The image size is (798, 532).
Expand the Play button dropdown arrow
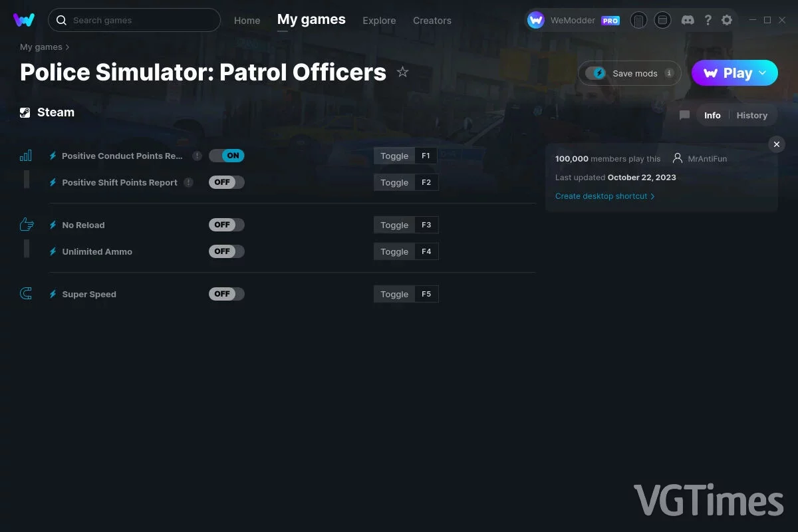click(x=763, y=73)
